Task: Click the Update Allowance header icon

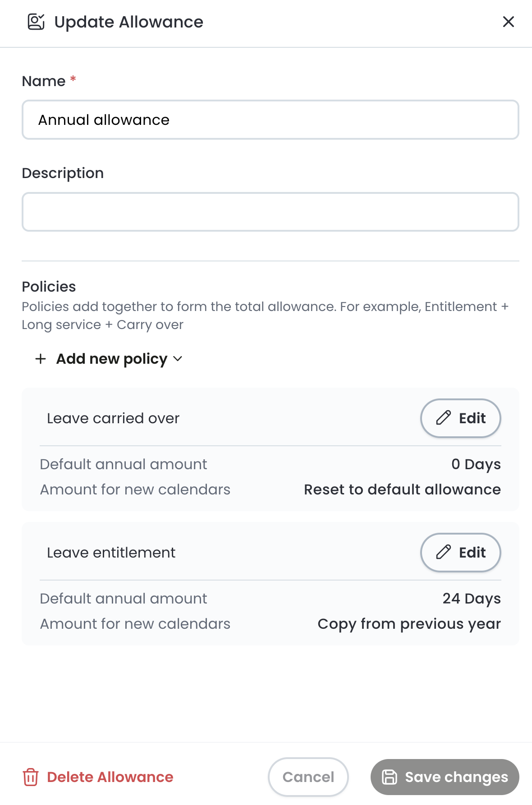Action: pos(36,22)
